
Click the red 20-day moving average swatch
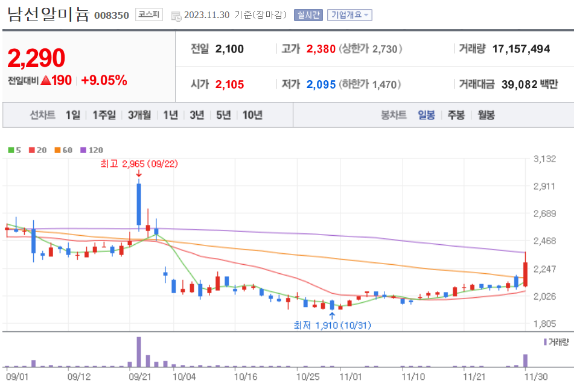pos(32,150)
